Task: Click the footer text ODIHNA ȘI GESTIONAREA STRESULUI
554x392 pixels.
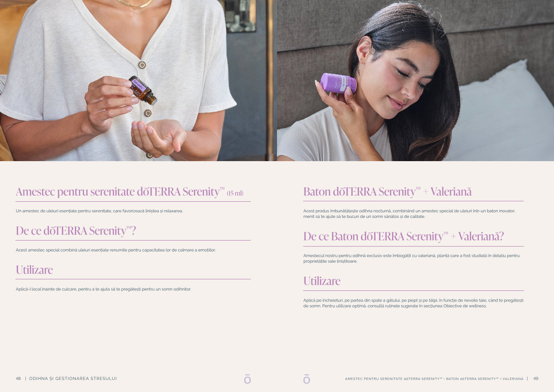Action: coord(73,379)
